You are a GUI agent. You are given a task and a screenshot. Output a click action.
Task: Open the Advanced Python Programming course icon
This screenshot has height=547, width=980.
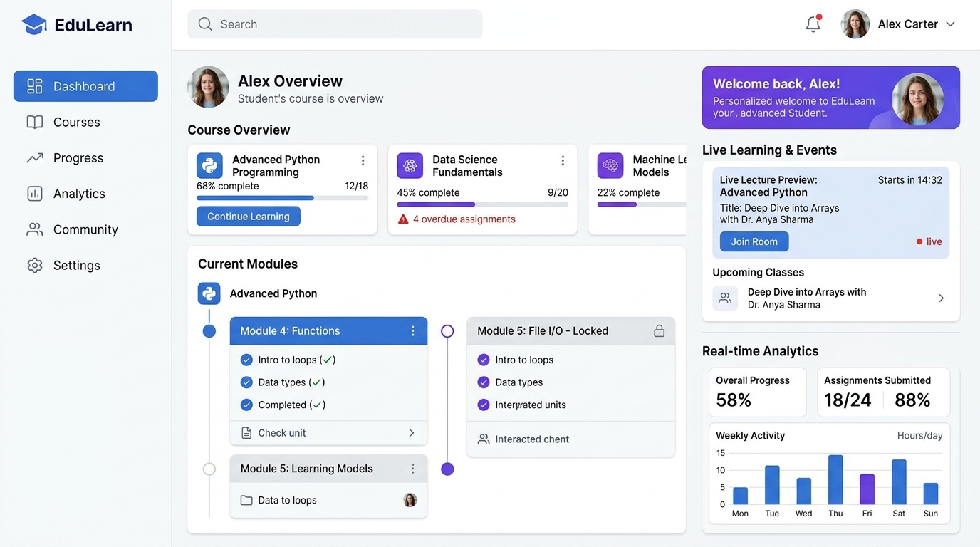[209, 166]
